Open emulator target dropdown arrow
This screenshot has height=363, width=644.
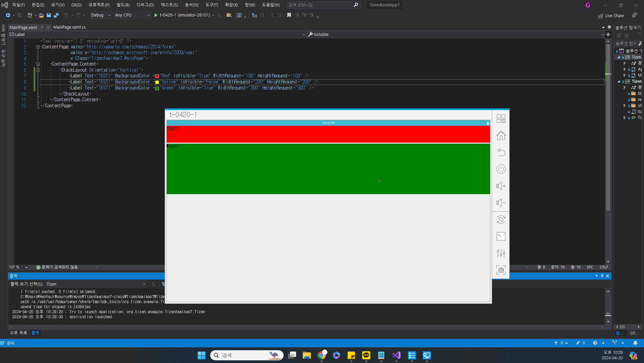[x=213, y=15]
